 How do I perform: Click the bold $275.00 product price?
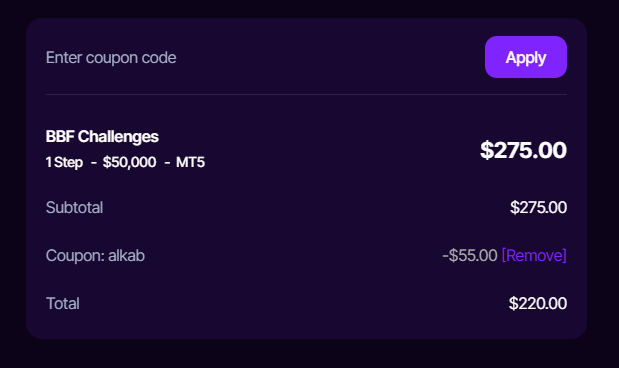(523, 150)
